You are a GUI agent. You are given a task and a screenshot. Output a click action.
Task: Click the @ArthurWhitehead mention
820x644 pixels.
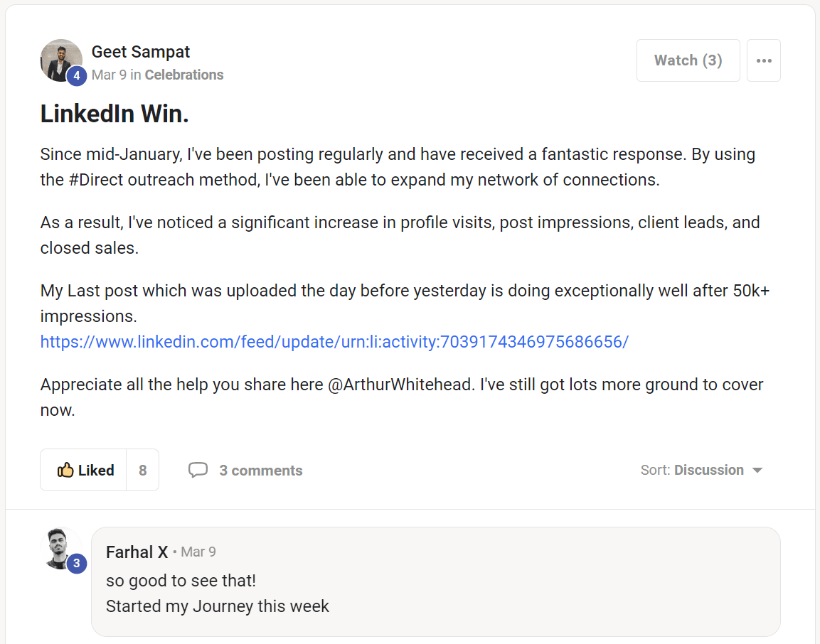(400, 385)
